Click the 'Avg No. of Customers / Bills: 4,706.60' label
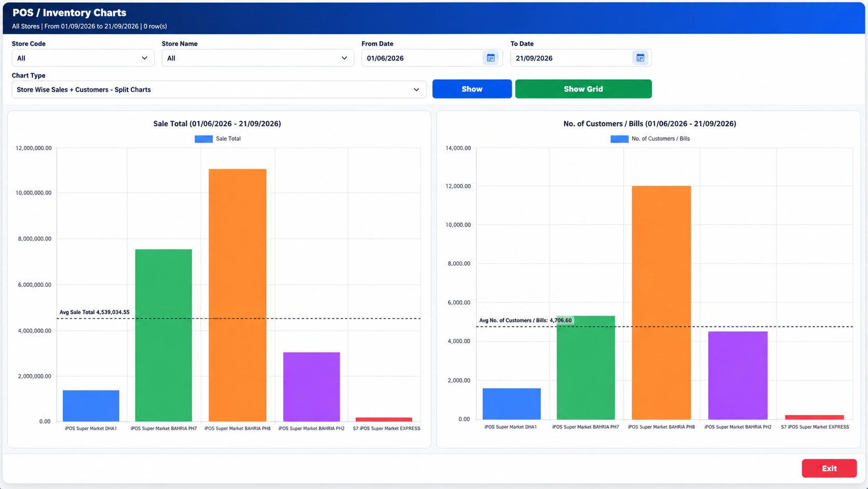The height and width of the screenshot is (489, 868). (525, 321)
